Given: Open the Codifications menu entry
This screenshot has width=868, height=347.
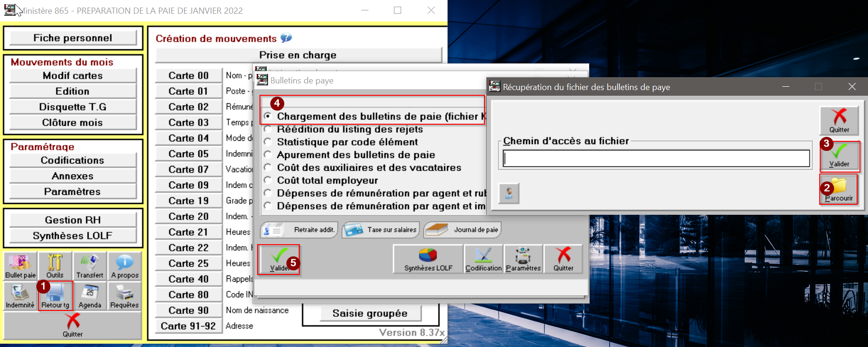Looking at the screenshot, I should click(x=72, y=160).
